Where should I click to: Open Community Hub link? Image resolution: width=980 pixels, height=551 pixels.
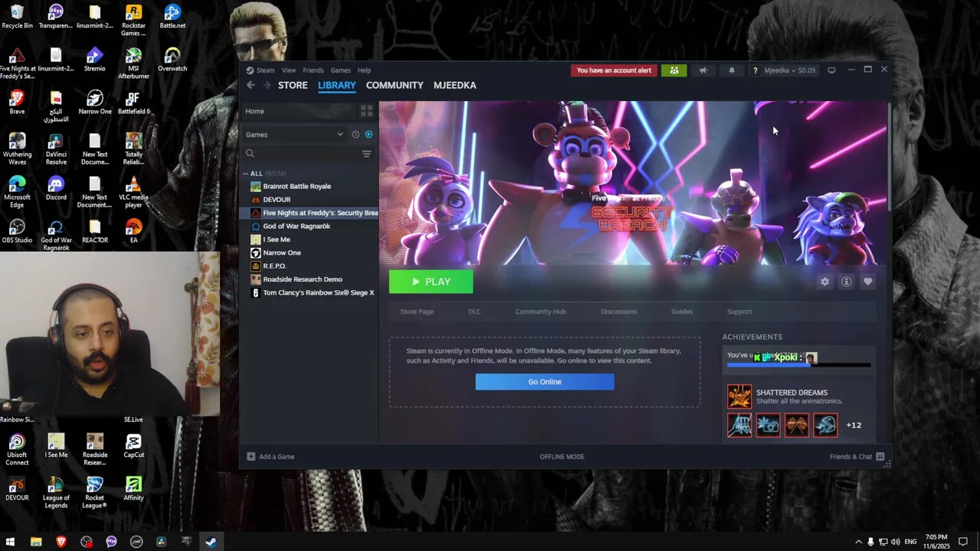(x=541, y=311)
